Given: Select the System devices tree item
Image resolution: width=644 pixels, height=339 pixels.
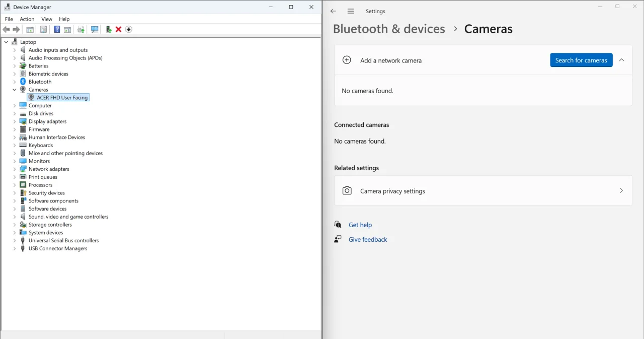Looking at the screenshot, I should click(x=46, y=233).
